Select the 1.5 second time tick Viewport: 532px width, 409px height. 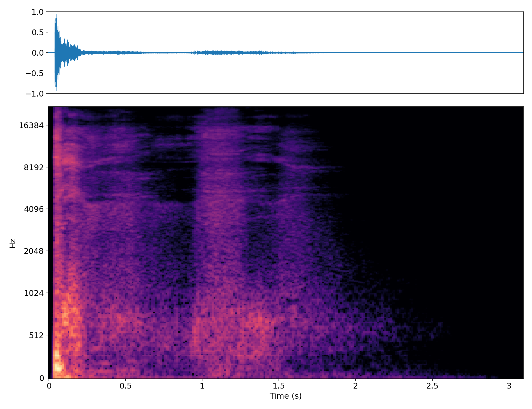[x=279, y=386]
